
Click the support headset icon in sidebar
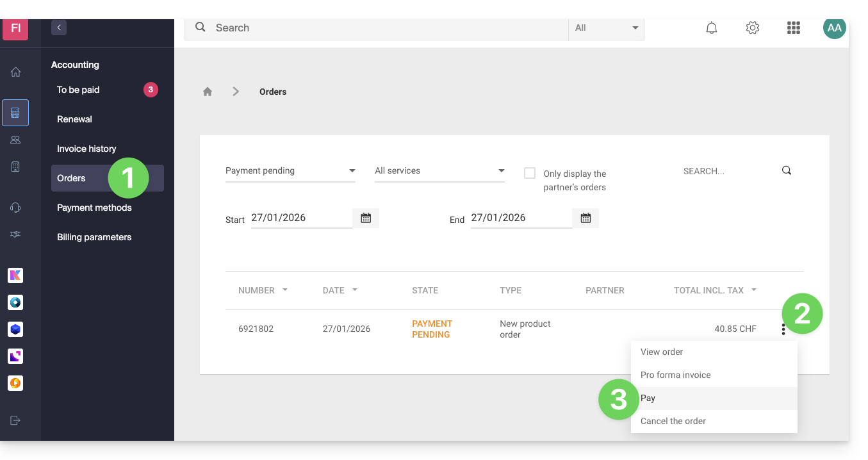click(x=15, y=208)
